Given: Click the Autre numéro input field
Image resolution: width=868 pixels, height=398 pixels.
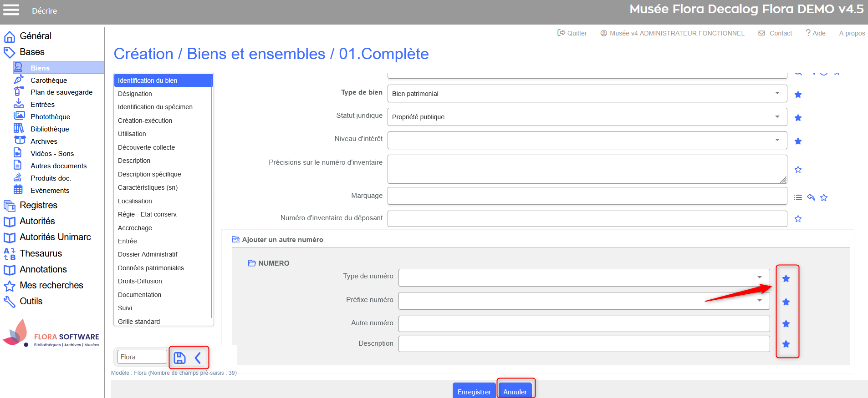Looking at the screenshot, I should click(x=584, y=324).
